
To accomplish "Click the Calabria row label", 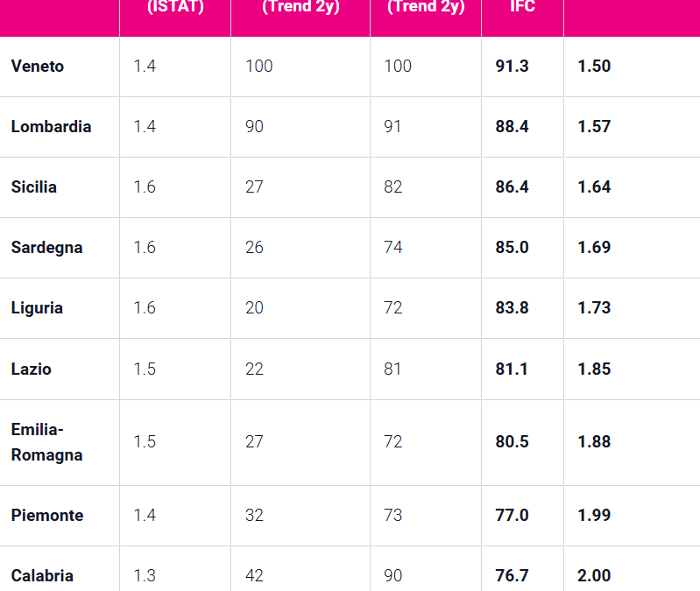I will click(x=42, y=576).
